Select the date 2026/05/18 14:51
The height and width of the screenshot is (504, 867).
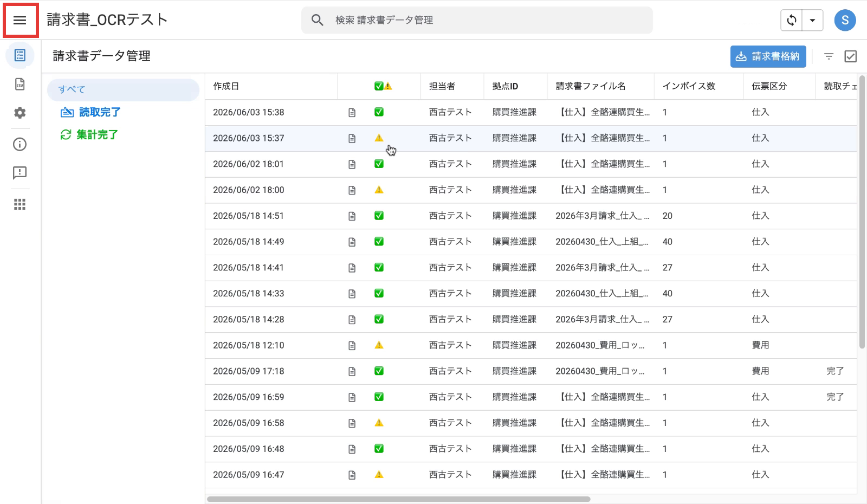click(x=249, y=216)
